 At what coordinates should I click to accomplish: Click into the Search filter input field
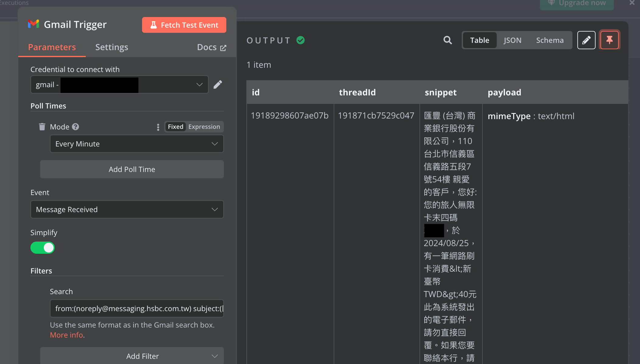pyautogui.click(x=137, y=308)
